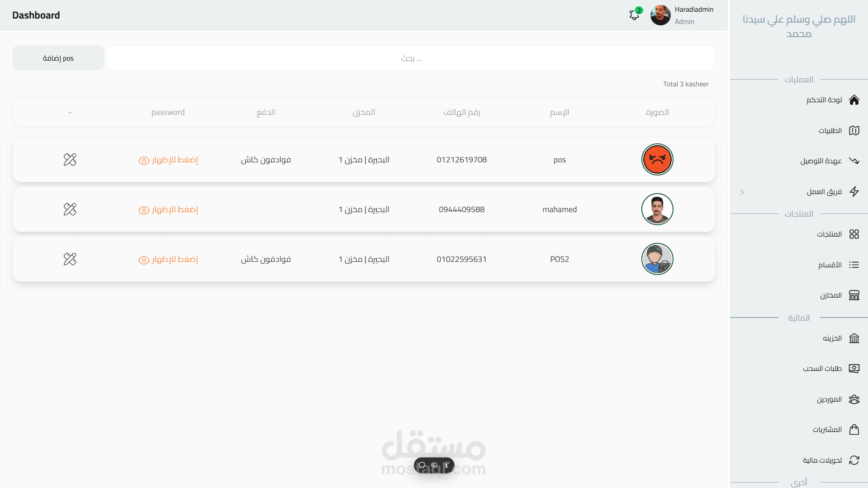Click the edit pencil icon for pos row
868x488 pixels.
tap(70, 160)
